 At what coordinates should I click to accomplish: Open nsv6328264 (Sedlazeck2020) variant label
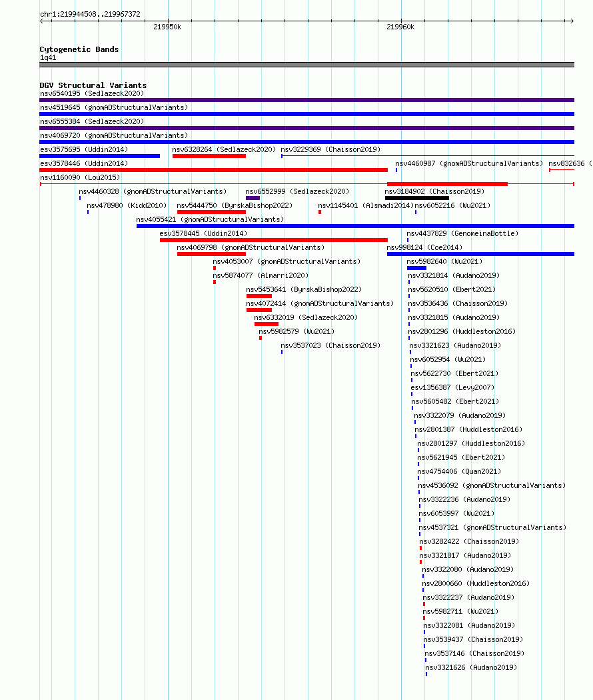coord(224,149)
